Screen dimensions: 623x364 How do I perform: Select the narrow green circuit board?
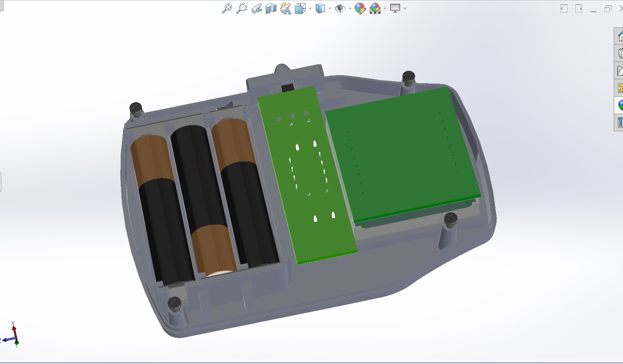tap(306, 175)
